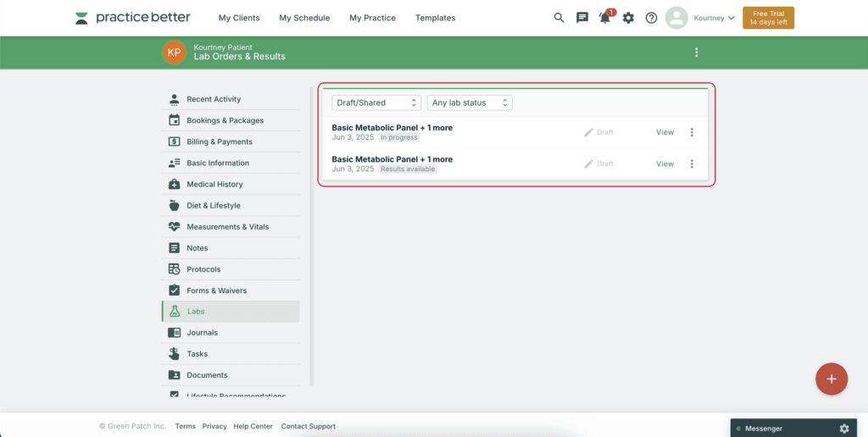Open three-dot menu in green header
The width and height of the screenshot is (868, 437).
(697, 53)
